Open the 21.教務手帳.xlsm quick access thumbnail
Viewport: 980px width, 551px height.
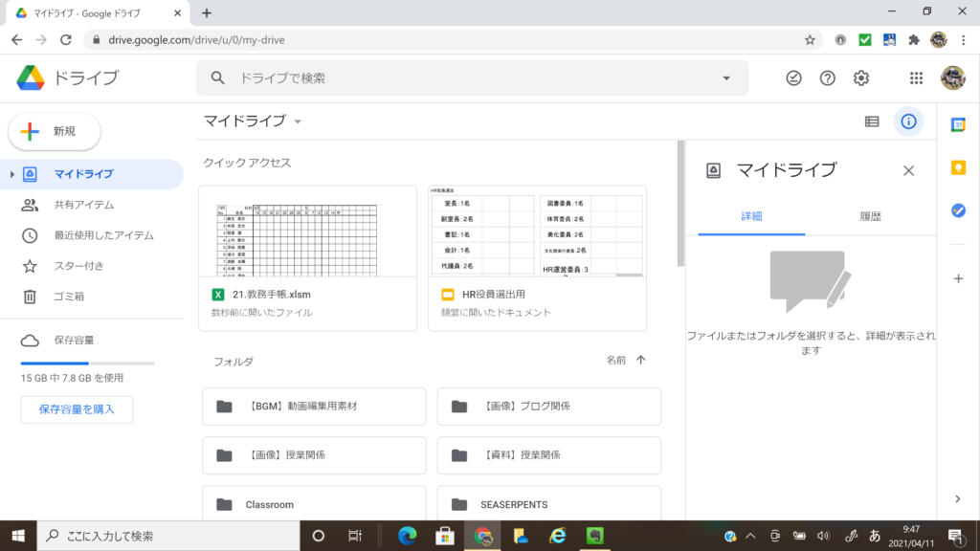point(307,231)
